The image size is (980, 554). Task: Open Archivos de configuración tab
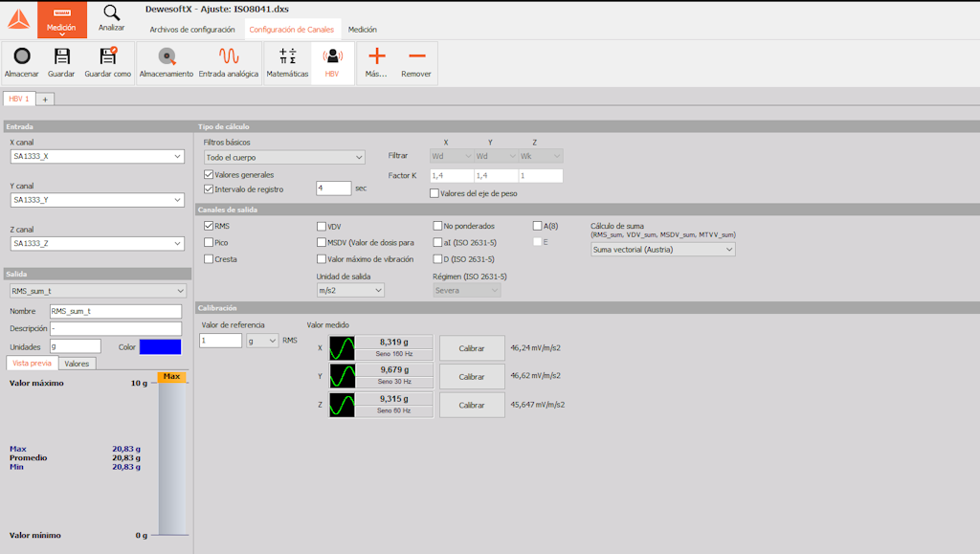point(191,30)
